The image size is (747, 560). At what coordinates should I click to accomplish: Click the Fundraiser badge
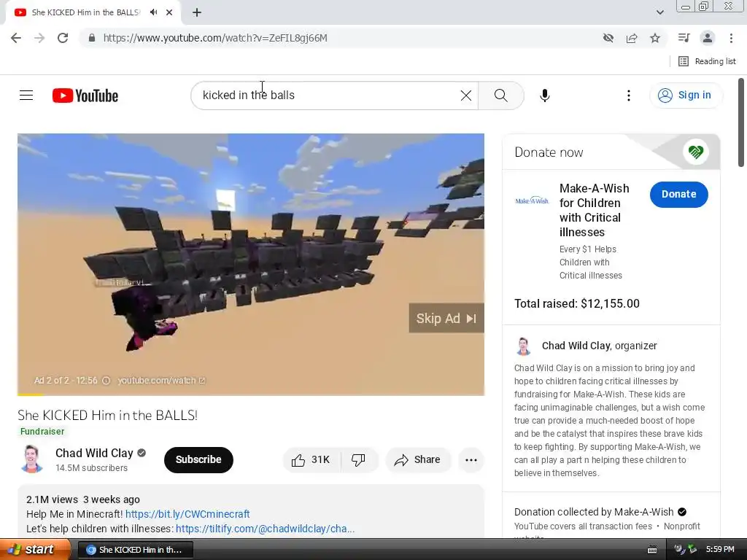coord(42,432)
